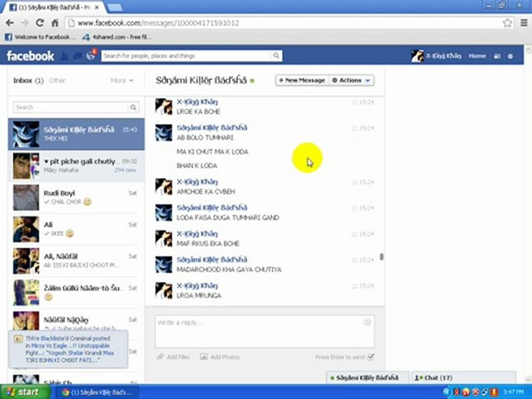Image resolution: width=532 pixels, height=399 pixels.
Task: Expand the More dropdown in inbox
Action: click(122, 80)
